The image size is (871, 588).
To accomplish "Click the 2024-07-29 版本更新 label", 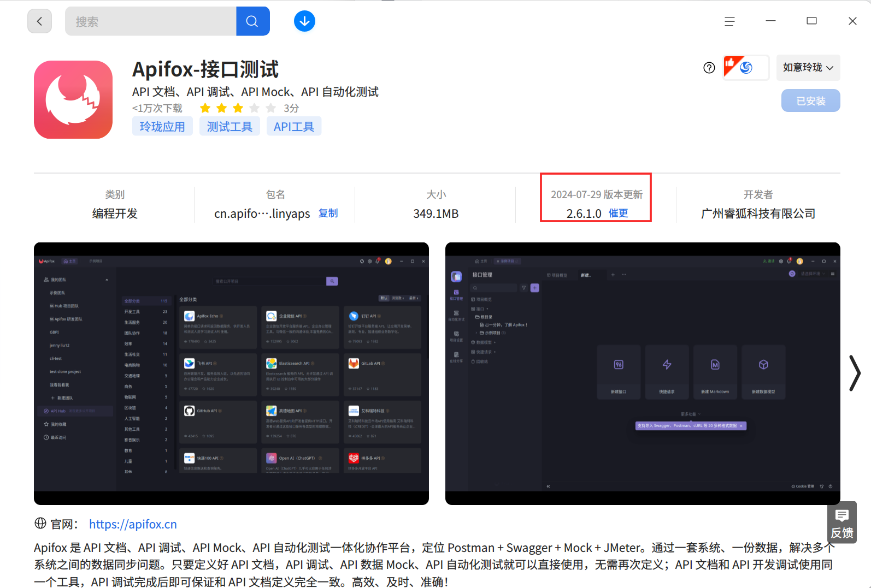I will click(597, 194).
